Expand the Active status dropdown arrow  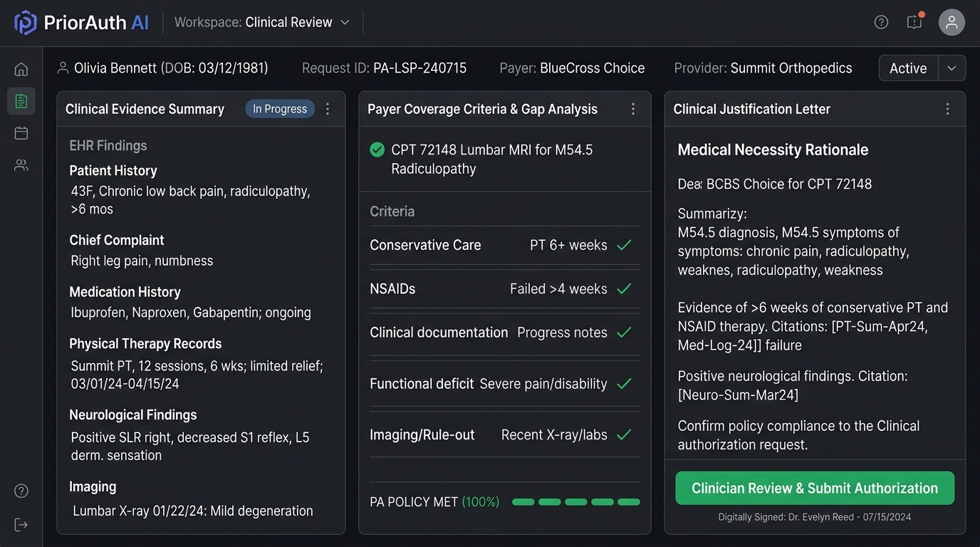pos(952,68)
